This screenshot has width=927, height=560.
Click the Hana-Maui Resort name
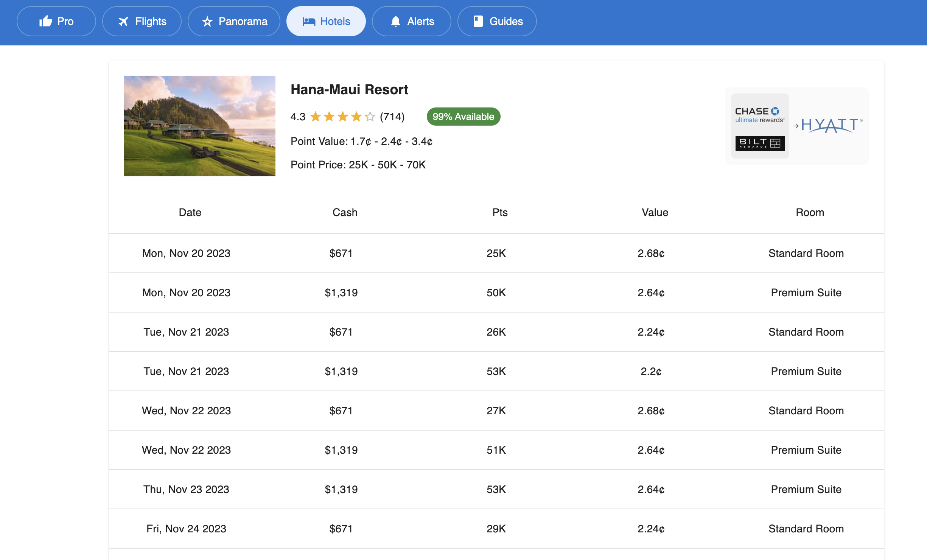coord(349,89)
